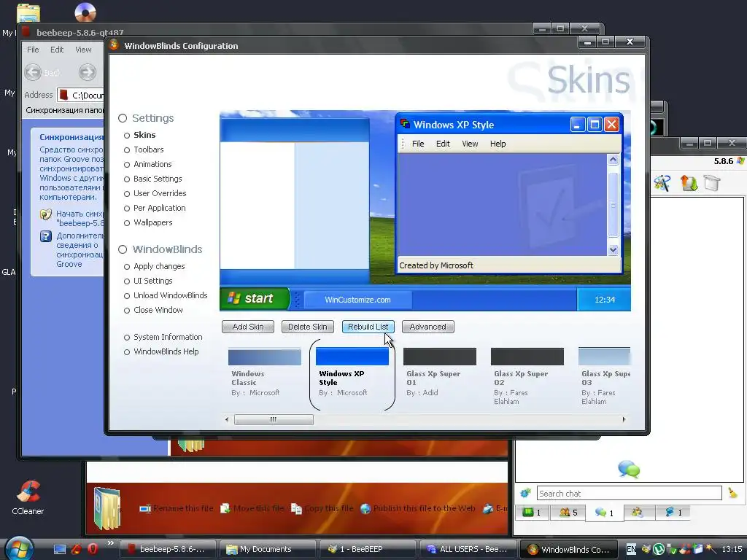Open View menu in the skin preview
747x560 pixels.
coord(470,144)
